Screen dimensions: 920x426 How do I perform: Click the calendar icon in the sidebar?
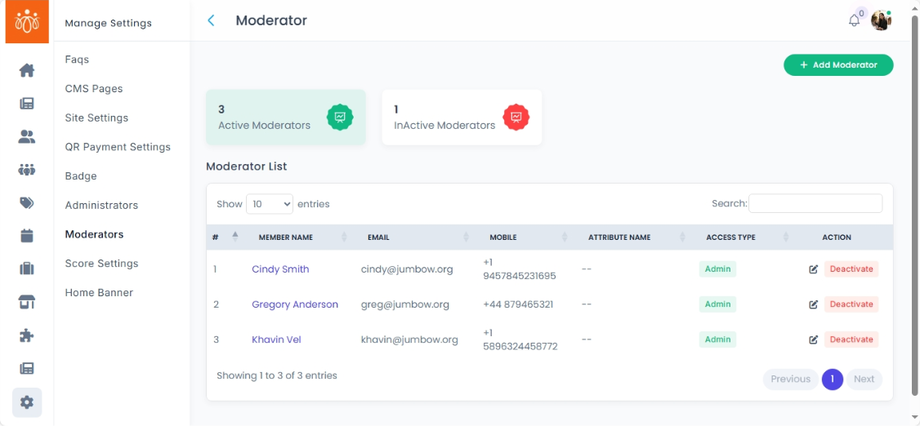(27, 236)
